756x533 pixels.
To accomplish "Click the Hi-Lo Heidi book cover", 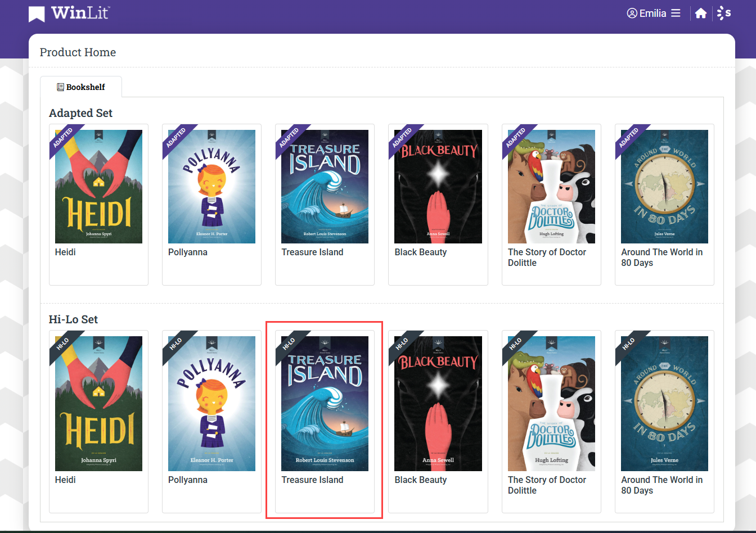I will [98, 403].
